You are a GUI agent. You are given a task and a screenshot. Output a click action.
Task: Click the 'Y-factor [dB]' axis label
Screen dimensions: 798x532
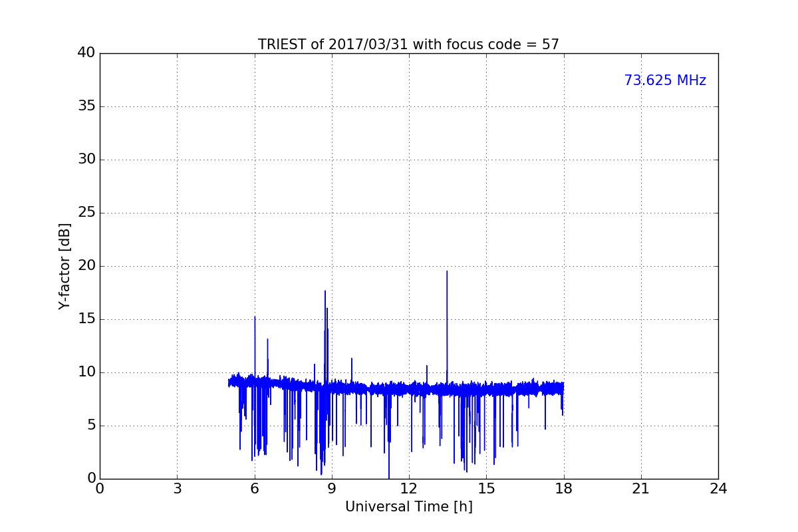click(65, 266)
